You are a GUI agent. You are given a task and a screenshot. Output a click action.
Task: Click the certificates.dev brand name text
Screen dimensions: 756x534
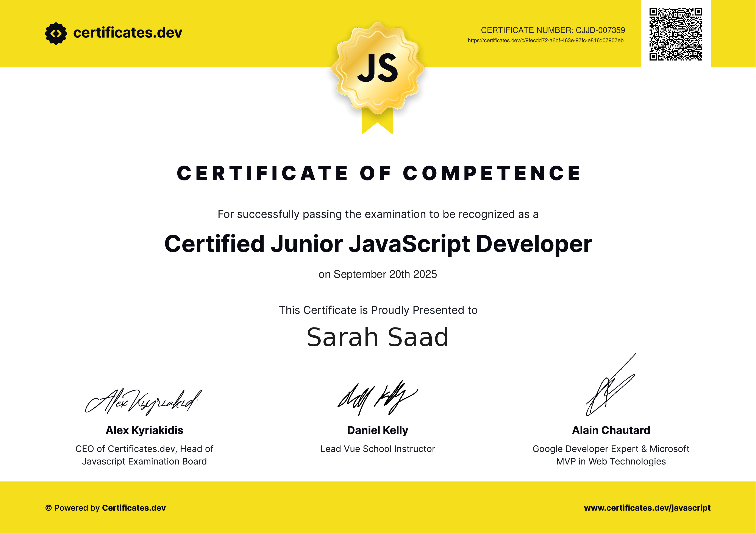click(x=127, y=33)
